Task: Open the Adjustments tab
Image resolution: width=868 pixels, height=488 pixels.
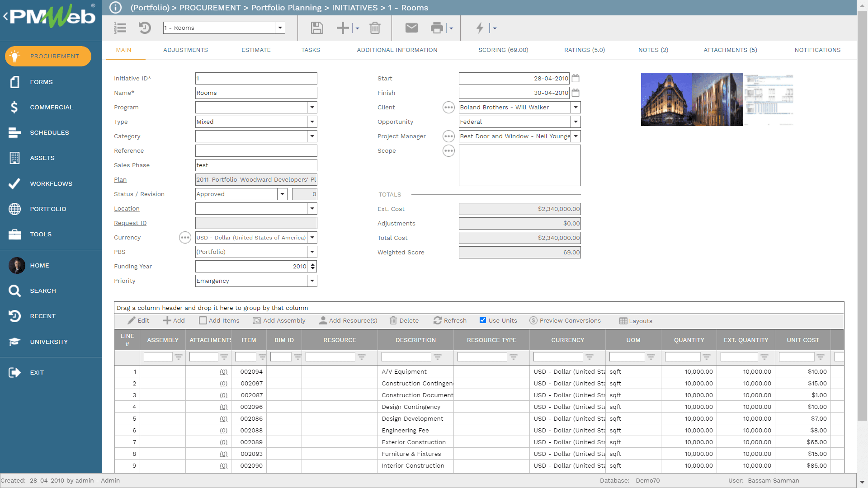Action: [185, 49]
